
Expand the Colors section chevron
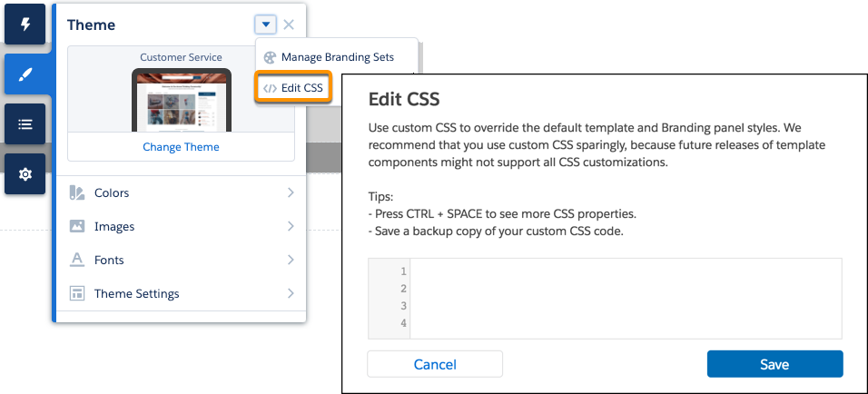[x=291, y=193]
